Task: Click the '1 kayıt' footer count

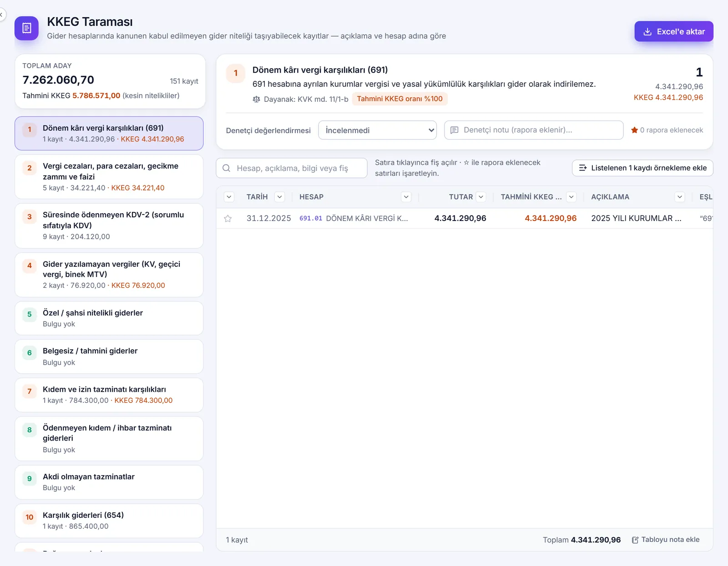Action: [x=237, y=540]
